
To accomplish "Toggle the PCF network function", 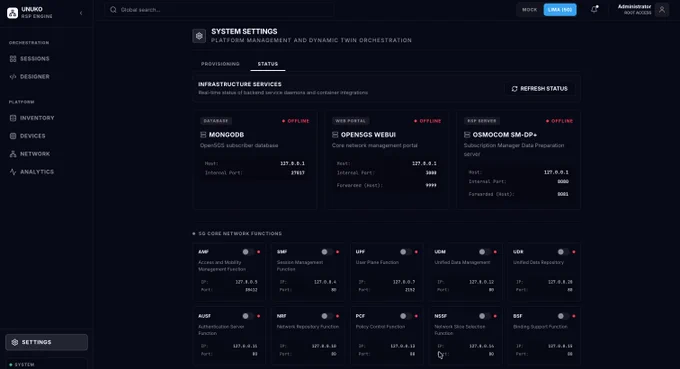I will (405, 316).
